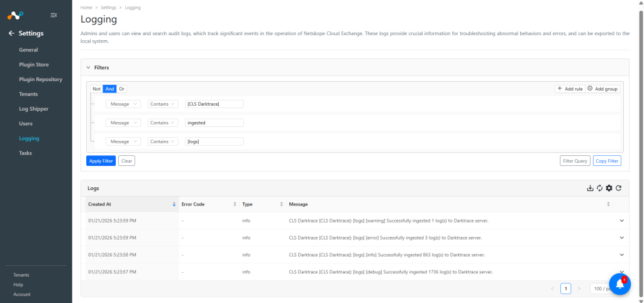Select the And operator toggle
Viewport: 644px width, 303px height.
tap(109, 89)
